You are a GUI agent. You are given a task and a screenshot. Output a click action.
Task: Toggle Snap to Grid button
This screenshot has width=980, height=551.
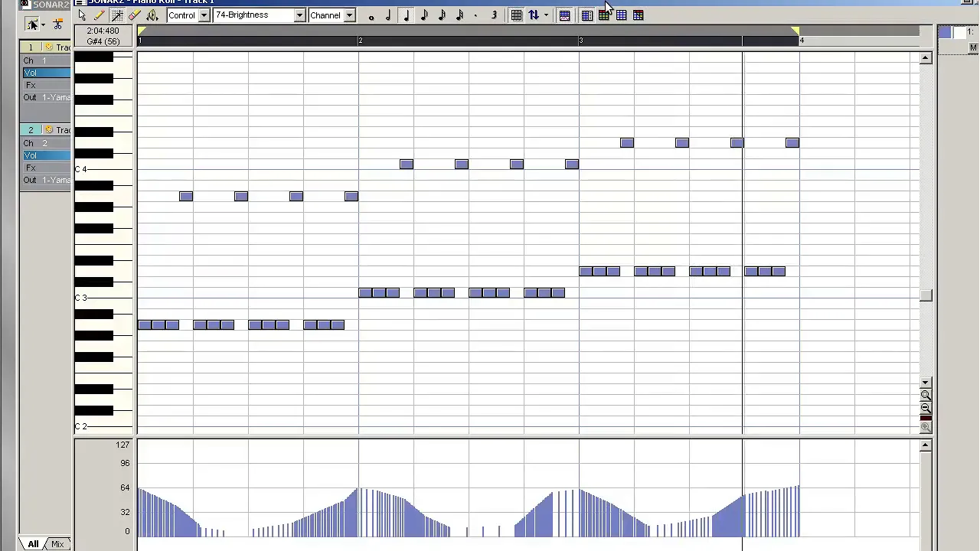[517, 15]
